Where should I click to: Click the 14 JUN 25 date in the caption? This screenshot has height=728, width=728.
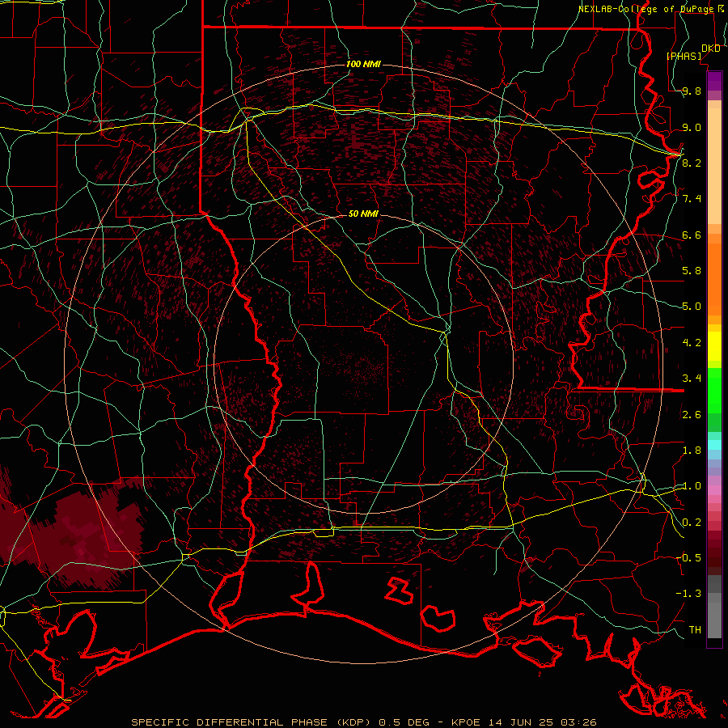[521, 722]
